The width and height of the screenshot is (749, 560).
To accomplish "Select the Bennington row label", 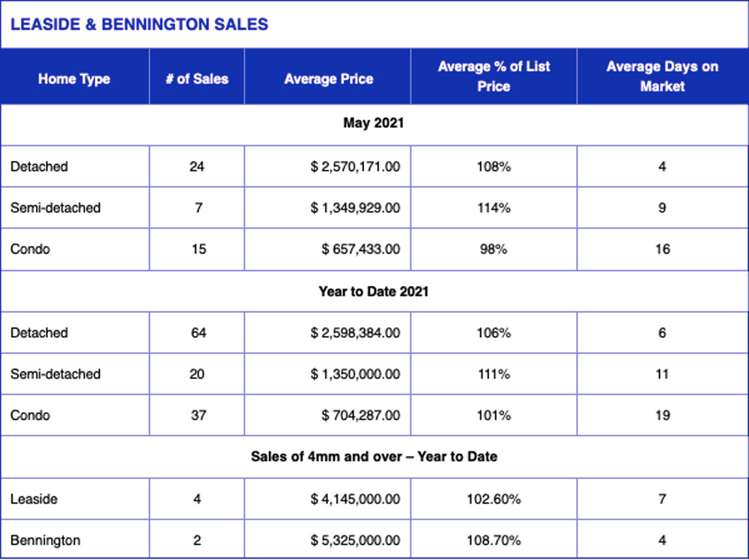I will tap(46, 541).
